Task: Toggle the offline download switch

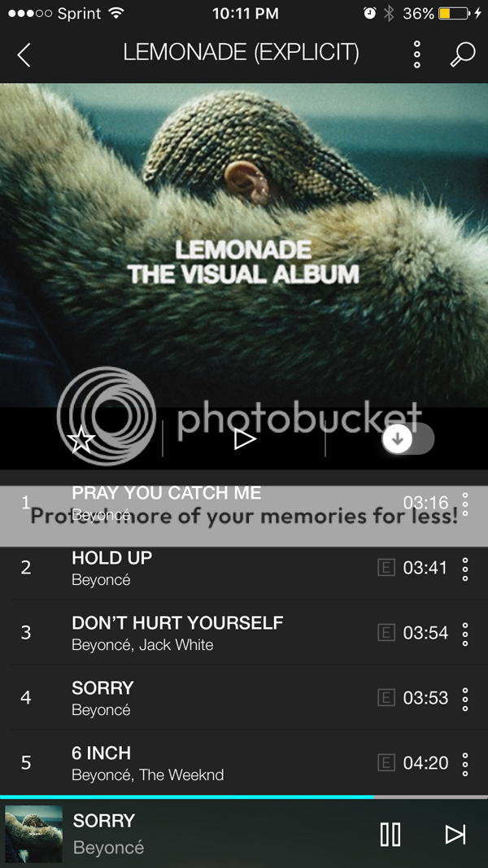Action: pyautogui.click(x=408, y=438)
